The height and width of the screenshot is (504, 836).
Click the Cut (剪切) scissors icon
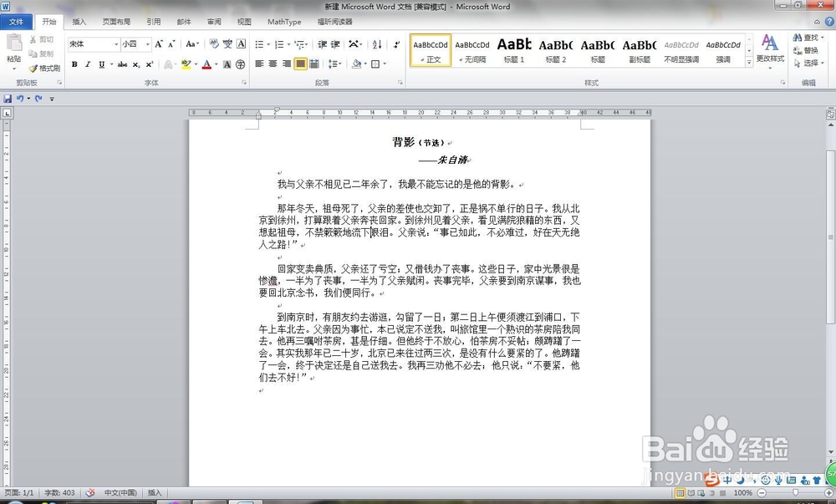click(33, 39)
